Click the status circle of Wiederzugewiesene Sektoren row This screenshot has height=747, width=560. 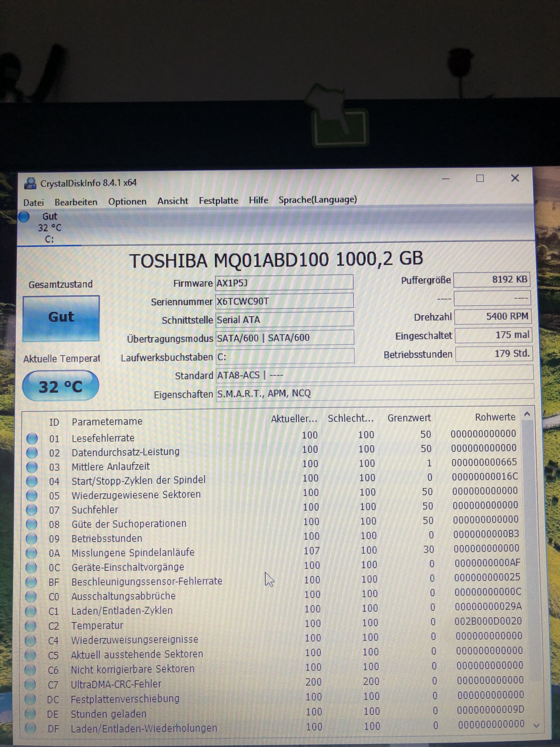[31, 495]
